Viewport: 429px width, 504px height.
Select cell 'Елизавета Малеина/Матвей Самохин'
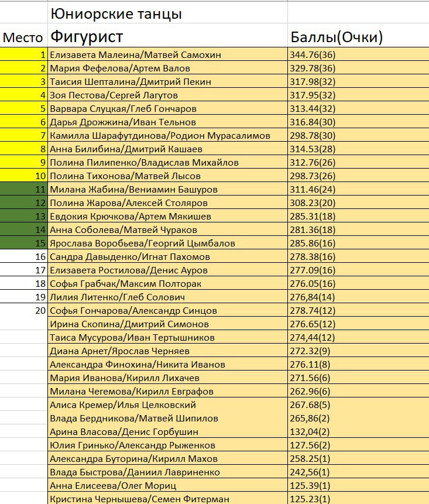click(167, 54)
